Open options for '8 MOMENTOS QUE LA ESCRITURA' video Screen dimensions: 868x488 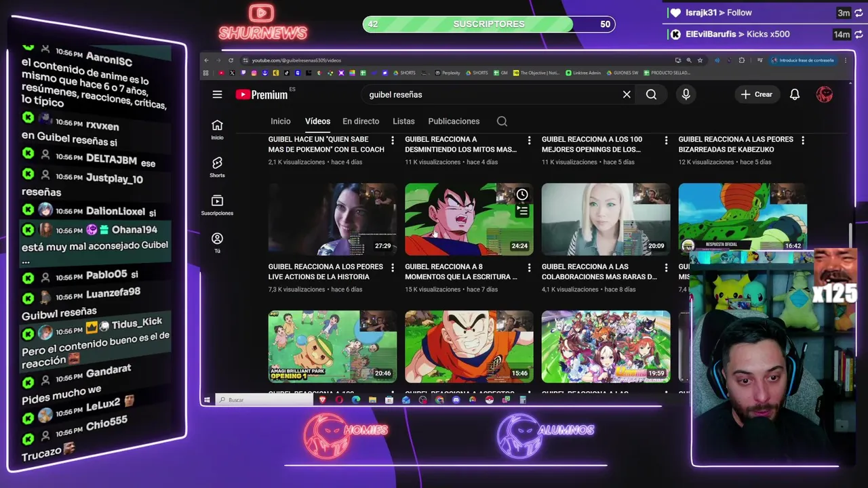(x=530, y=268)
